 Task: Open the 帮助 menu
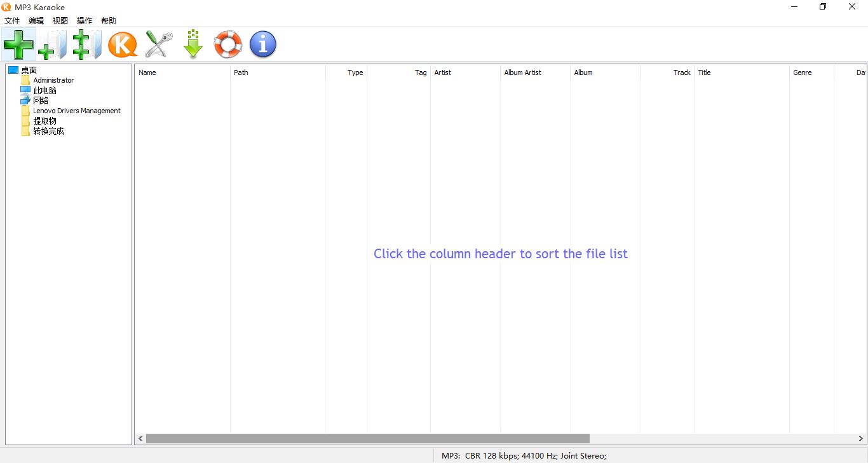click(x=109, y=21)
